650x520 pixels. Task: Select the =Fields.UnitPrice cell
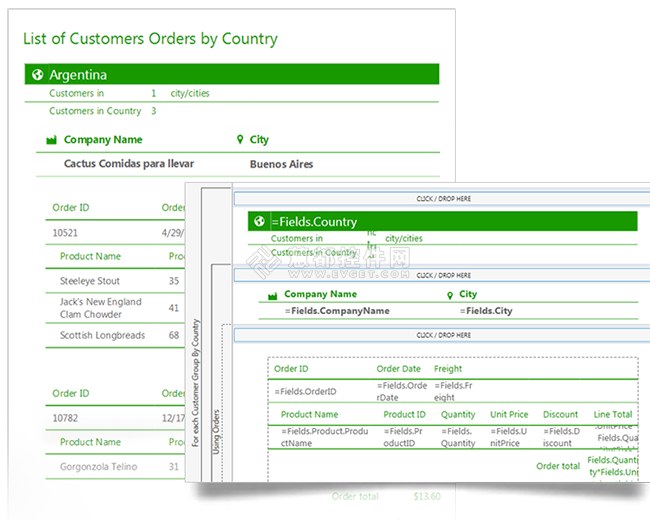click(x=509, y=437)
